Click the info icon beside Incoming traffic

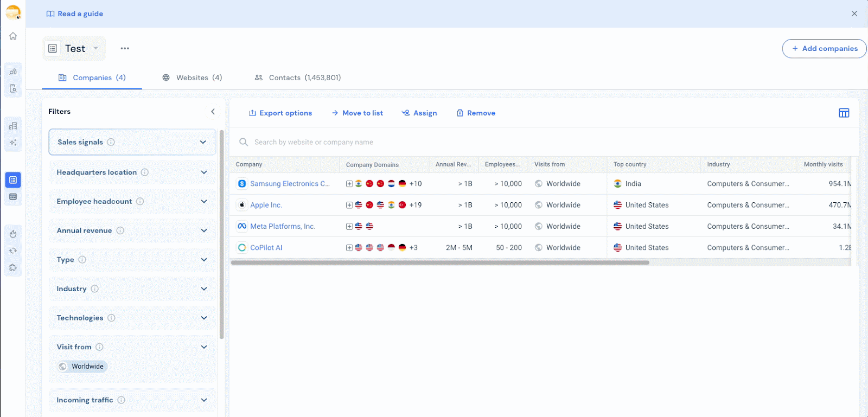[x=122, y=400]
